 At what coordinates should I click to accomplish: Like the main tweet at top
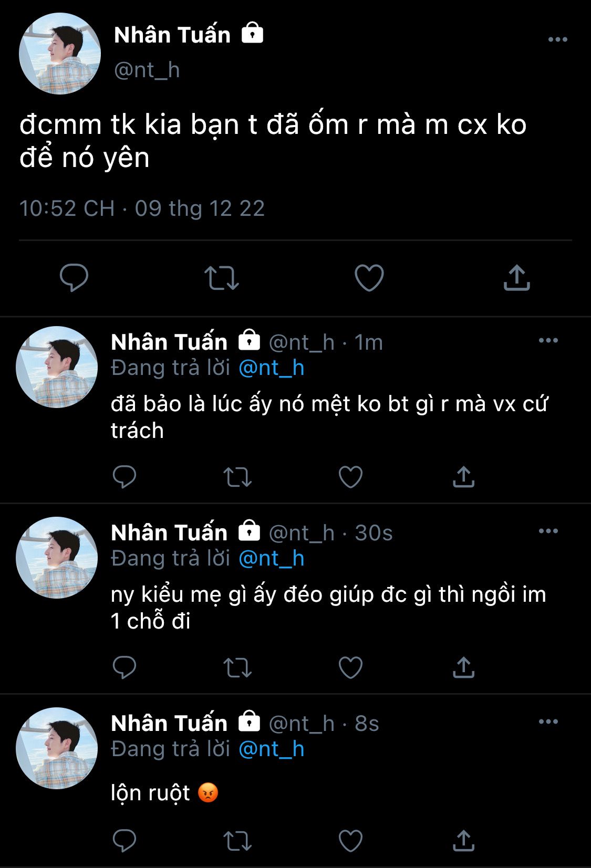tap(369, 277)
